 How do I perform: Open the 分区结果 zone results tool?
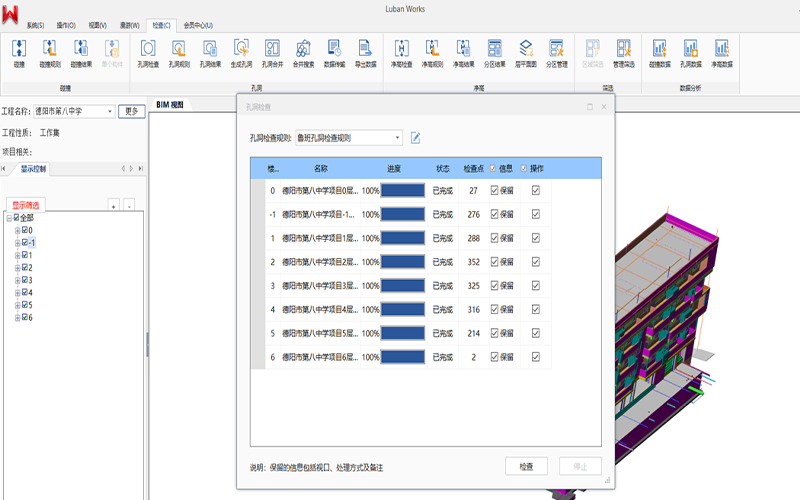495,54
